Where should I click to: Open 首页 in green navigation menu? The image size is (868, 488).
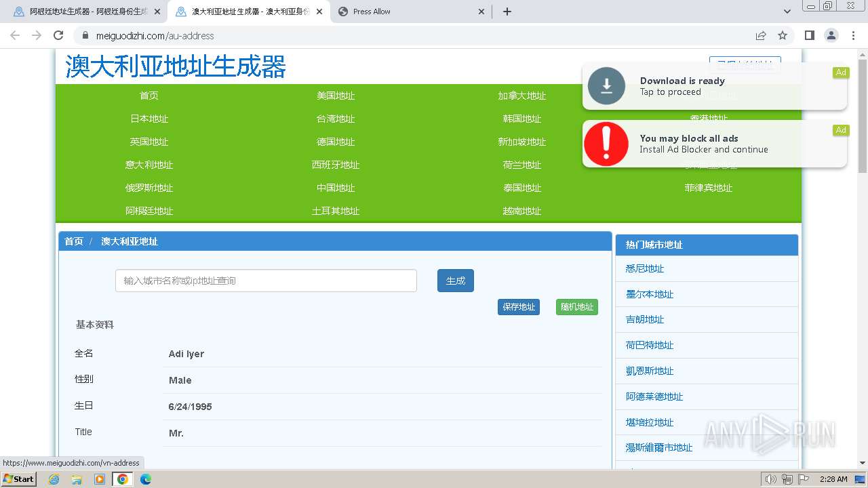149,96
